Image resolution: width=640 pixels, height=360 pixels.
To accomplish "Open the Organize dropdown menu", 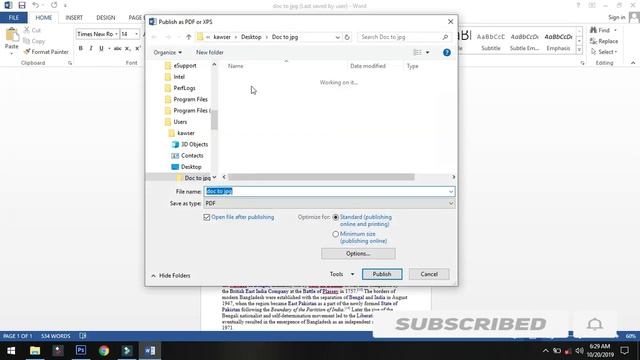I will tap(167, 52).
